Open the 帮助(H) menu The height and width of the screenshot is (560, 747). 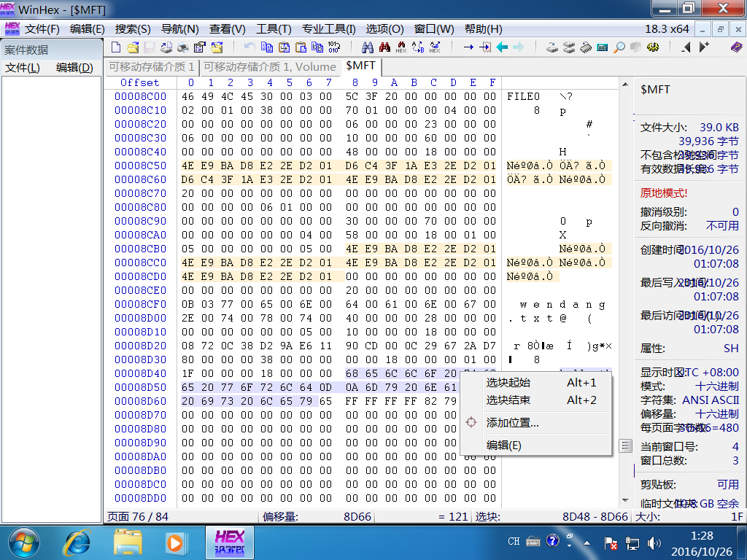[x=483, y=29]
